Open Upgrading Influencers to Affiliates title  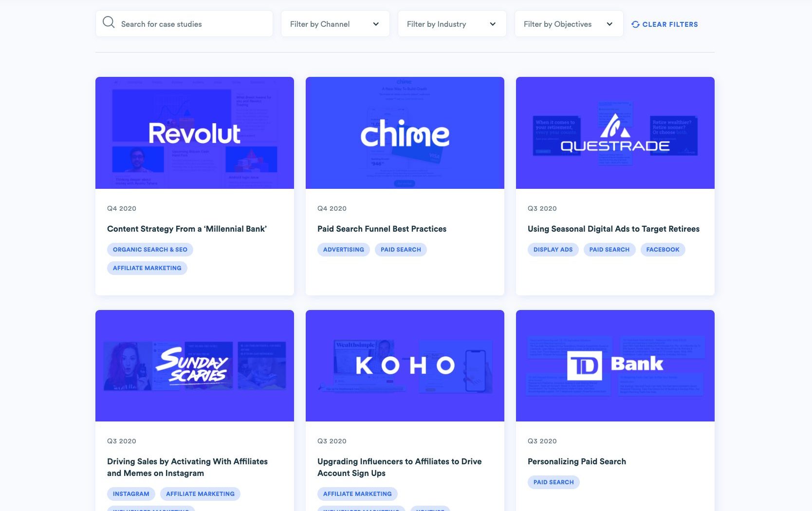coord(399,467)
